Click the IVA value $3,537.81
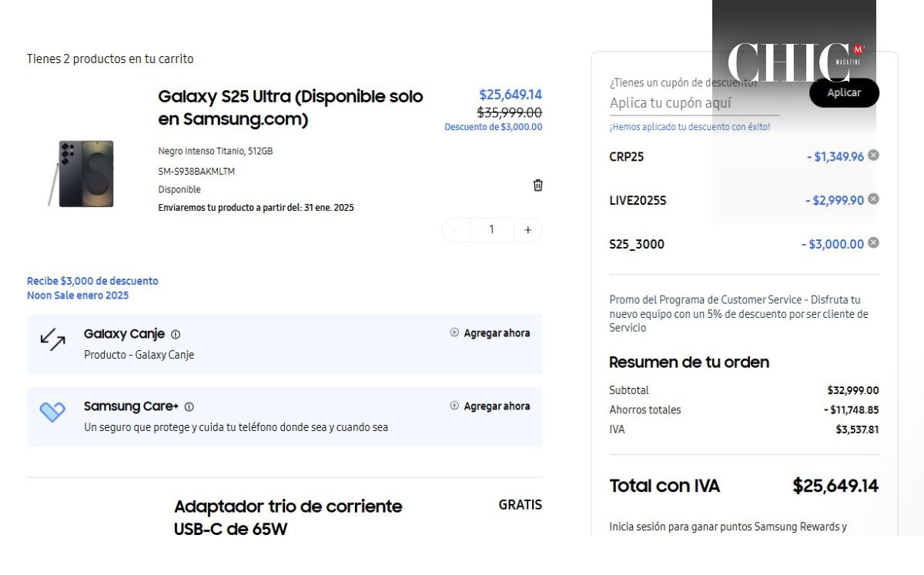Viewport: 924px width, 575px height. point(857,430)
